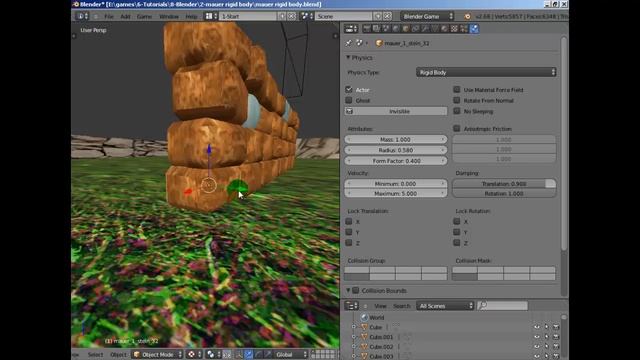Screen dimensions: 640x360
Task: Lock Rotation on the Z axis
Action: (457, 242)
